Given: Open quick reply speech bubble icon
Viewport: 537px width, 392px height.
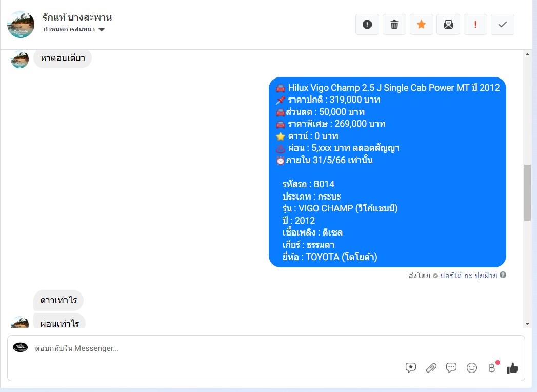Looking at the screenshot, I should pos(451,368).
